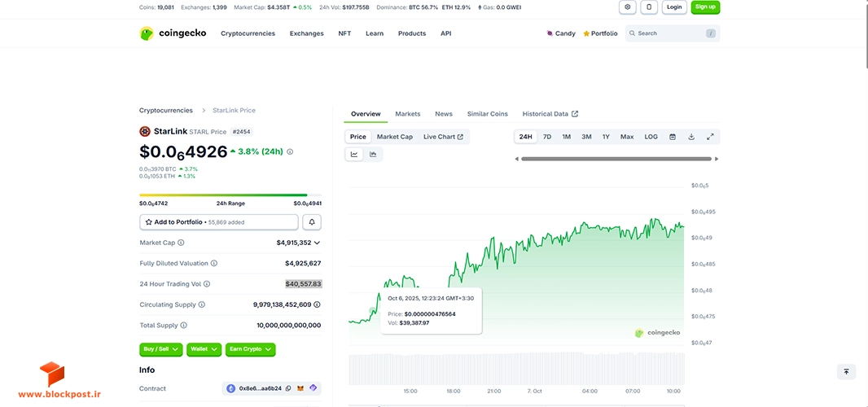Click the Sign up button
Screen dimensions: 868x407
(705, 7)
